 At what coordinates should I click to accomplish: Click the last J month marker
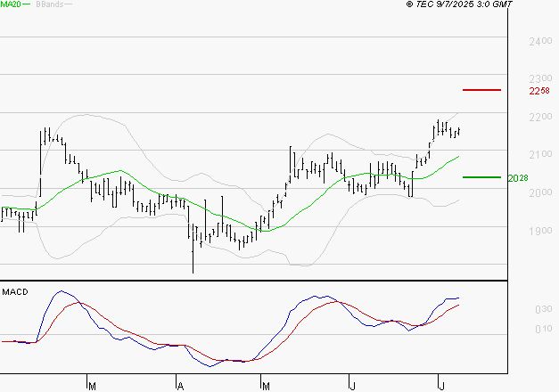[x=441, y=385]
